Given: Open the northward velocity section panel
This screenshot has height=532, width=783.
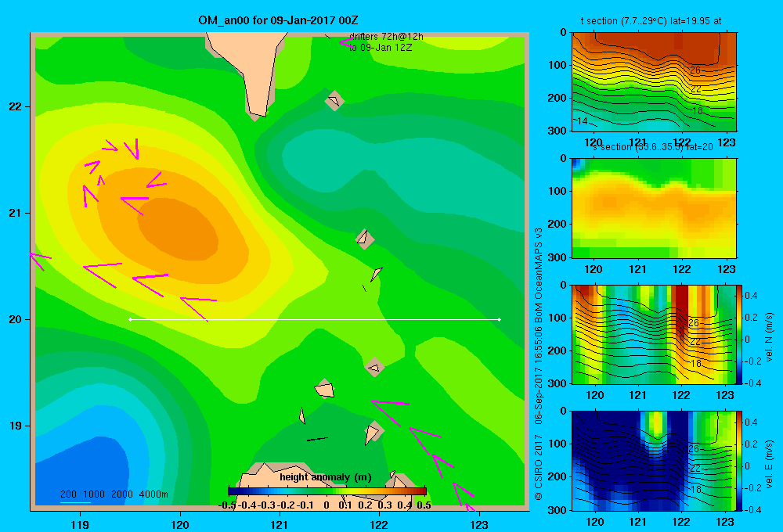Looking at the screenshot, I should (x=653, y=334).
